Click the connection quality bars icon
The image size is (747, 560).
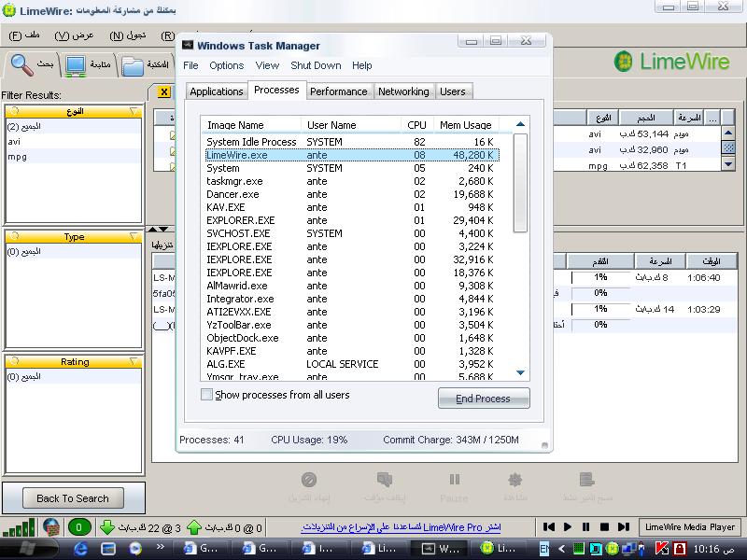coord(19,527)
